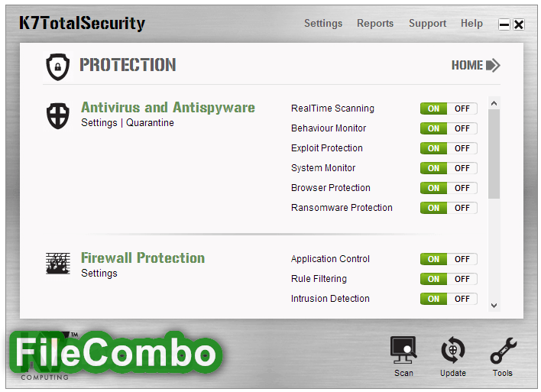Viewport: 541px width, 392px height.
Task: Click the HOME arrow icon
Action: tap(493, 65)
